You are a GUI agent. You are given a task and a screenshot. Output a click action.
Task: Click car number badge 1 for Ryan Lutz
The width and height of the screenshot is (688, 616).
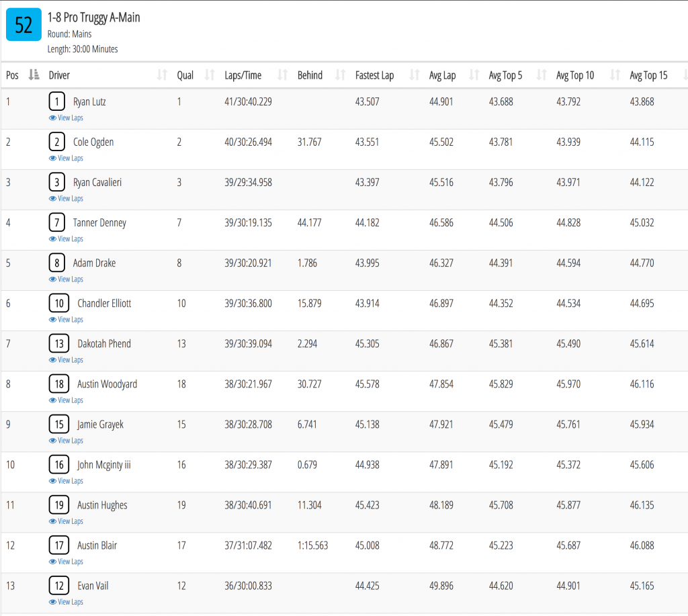coord(56,101)
